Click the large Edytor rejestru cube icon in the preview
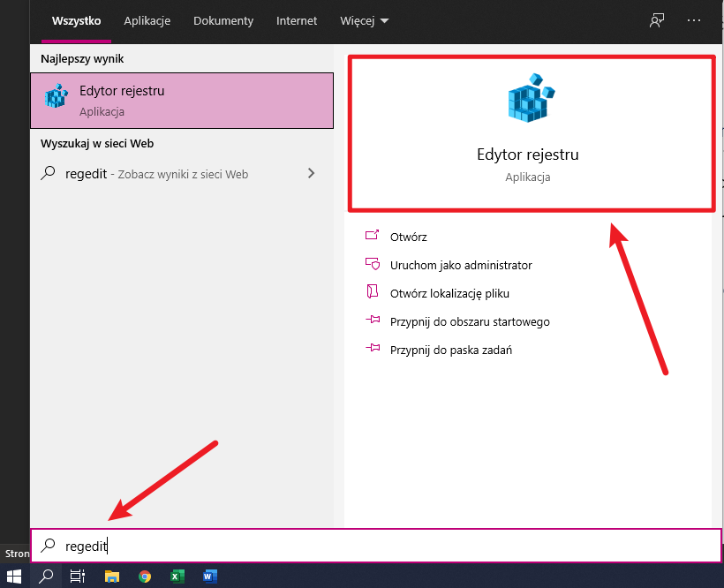This screenshot has height=588, width=724. (531, 97)
